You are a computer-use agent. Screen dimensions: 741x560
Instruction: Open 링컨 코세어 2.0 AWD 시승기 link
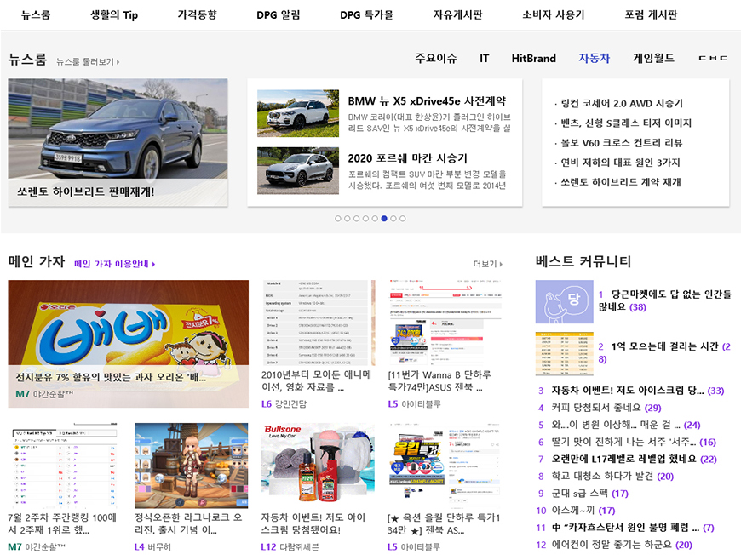tap(621, 104)
